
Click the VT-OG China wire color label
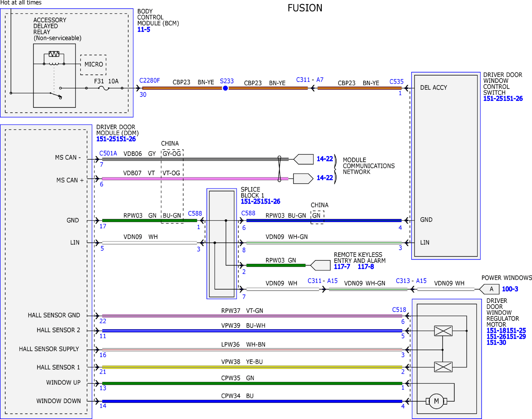tap(171, 173)
